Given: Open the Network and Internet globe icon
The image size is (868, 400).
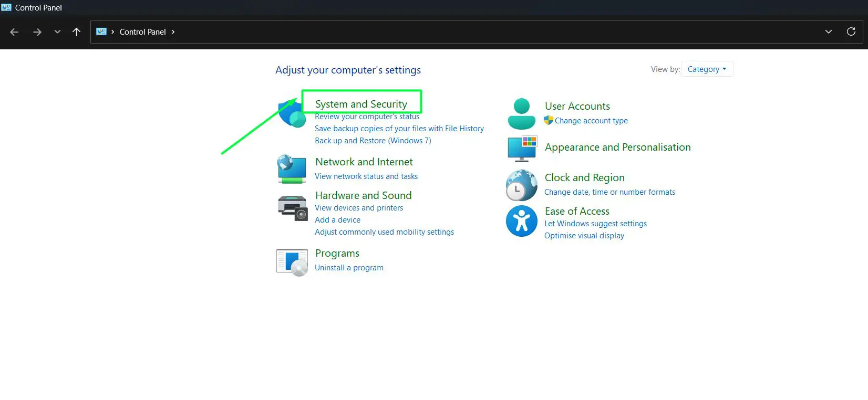Looking at the screenshot, I should (292, 169).
